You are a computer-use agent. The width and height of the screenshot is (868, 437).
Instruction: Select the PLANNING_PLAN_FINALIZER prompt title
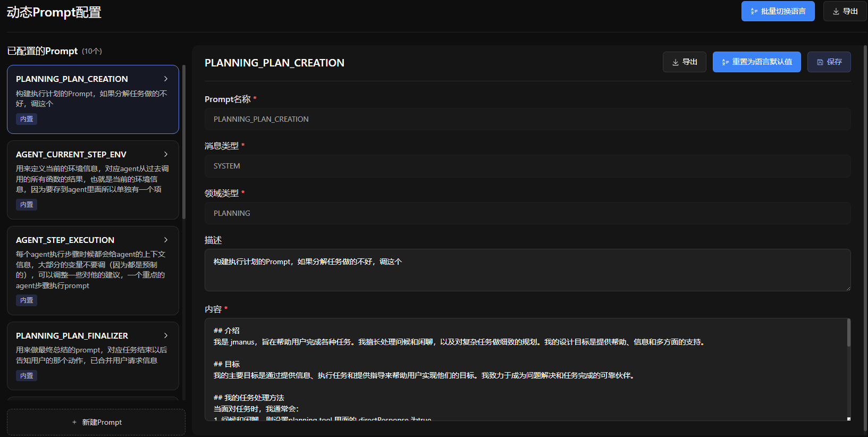pos(72,336)
